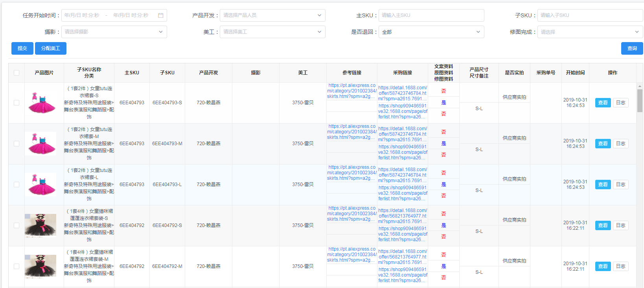
Task: Click the table's vertical scrollbar thumb
Action: tap(640, 100)
